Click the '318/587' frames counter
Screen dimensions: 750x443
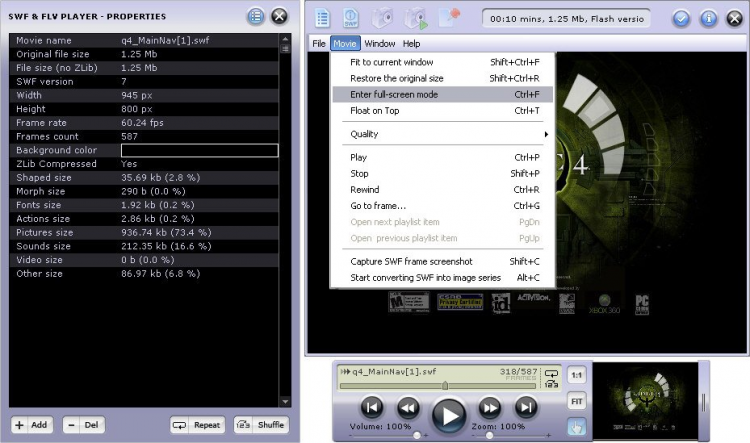(518, 372)
